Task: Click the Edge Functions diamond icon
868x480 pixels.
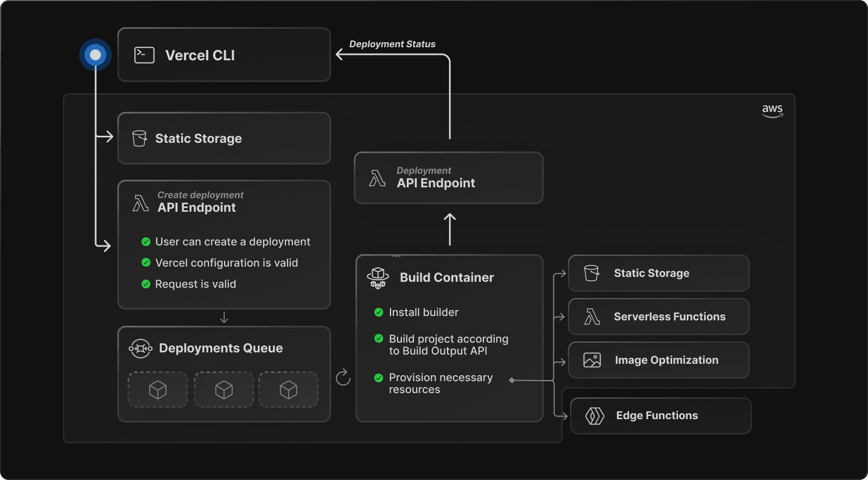Action: pyautogui.click(x=595, y=416)
